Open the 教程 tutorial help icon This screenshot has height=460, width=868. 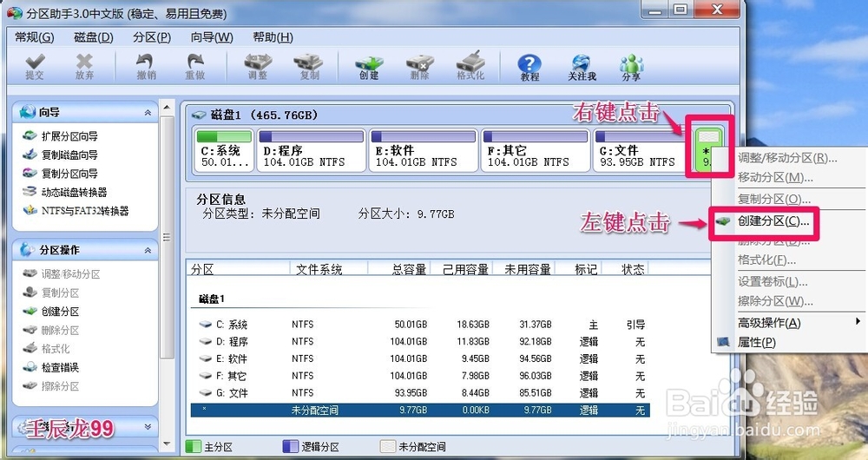(529, 68)
